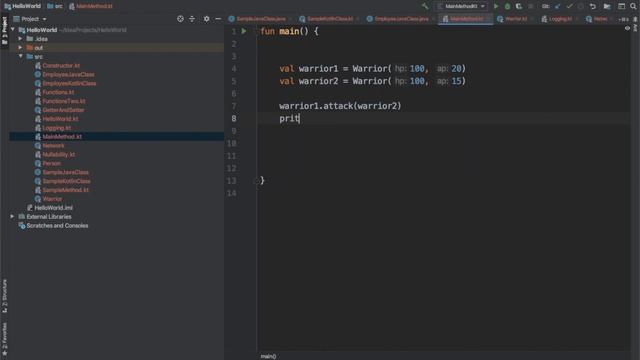Click the Build project hammer icon

pos(425,6)
